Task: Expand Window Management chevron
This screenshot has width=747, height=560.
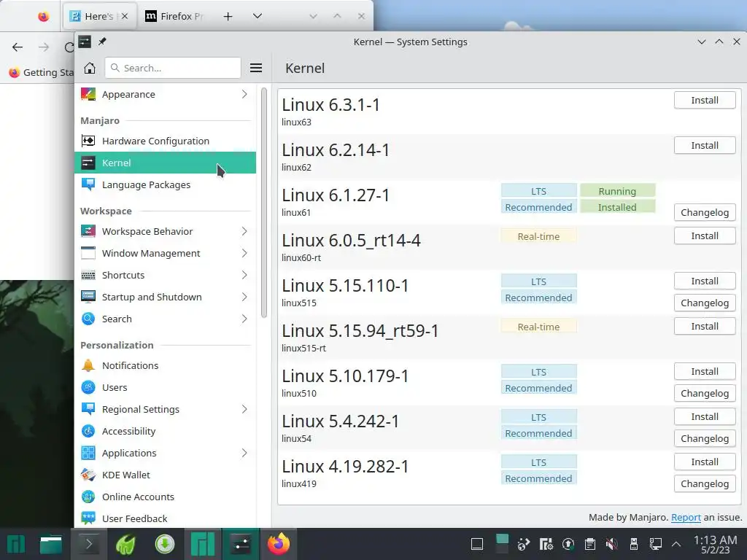Action: click(244, 253)
